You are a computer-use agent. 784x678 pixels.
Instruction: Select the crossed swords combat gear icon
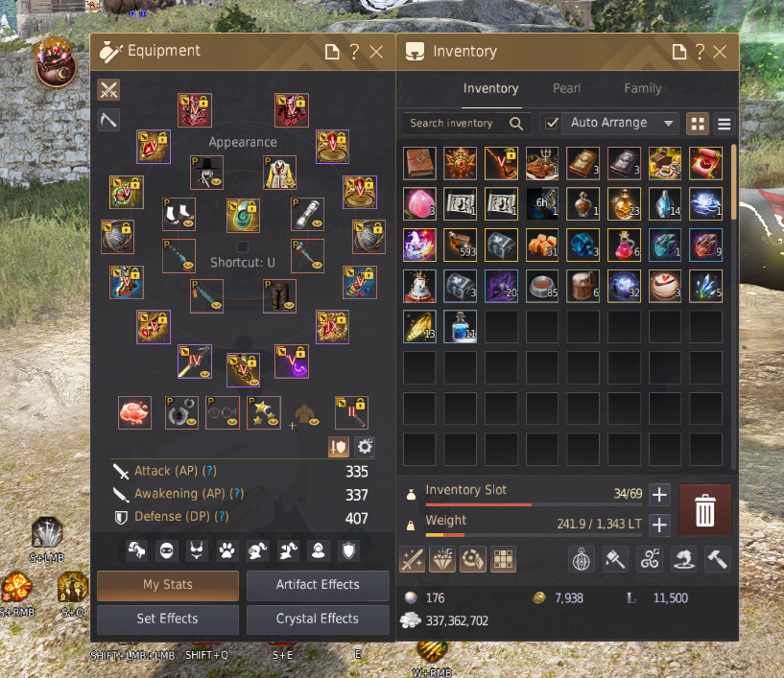click(x=108, y=90)
